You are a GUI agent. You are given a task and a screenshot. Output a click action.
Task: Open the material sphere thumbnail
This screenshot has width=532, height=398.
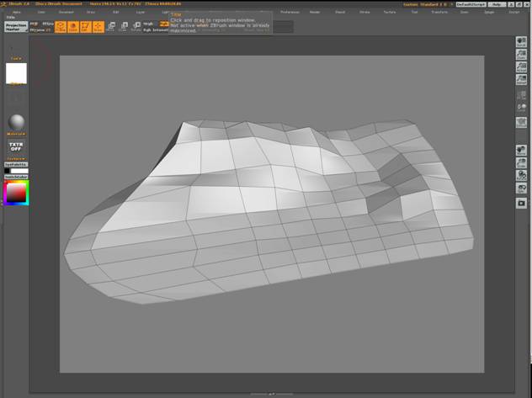[16, 122]
